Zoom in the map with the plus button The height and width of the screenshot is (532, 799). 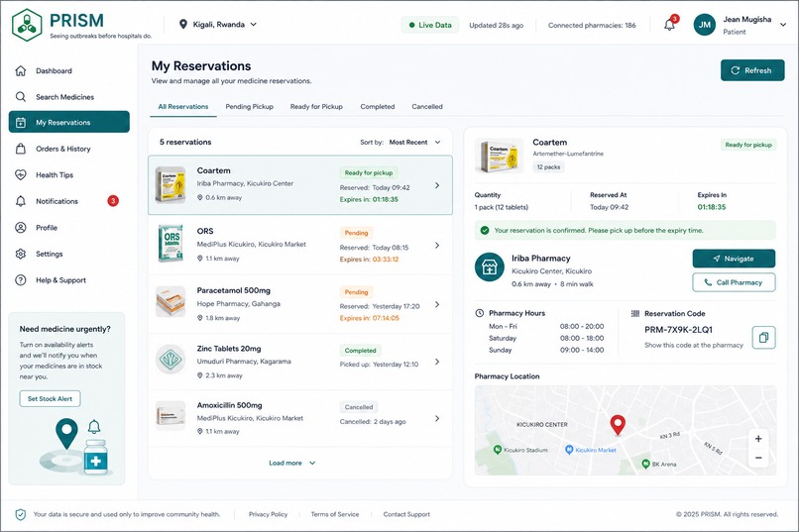tap(758, 438)
